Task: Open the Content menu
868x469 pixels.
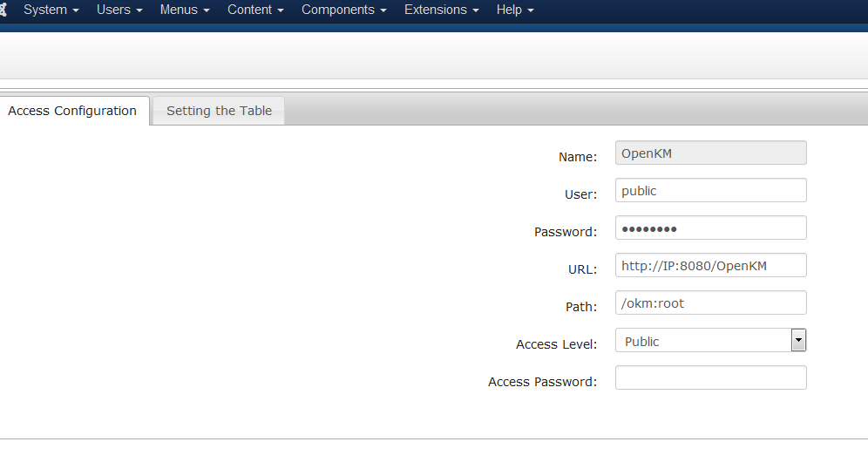Action: (x=254, y=10)
